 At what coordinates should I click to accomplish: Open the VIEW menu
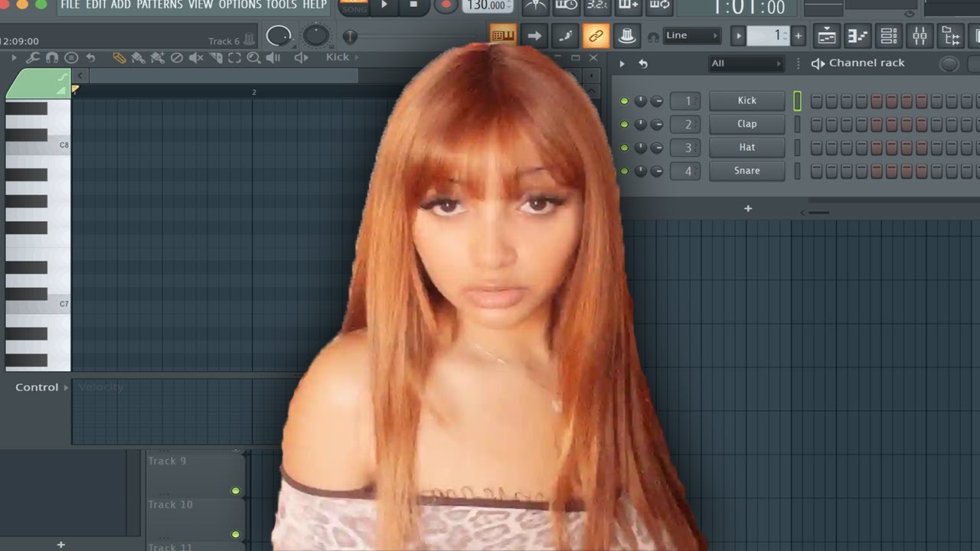[x=201, y=5]
